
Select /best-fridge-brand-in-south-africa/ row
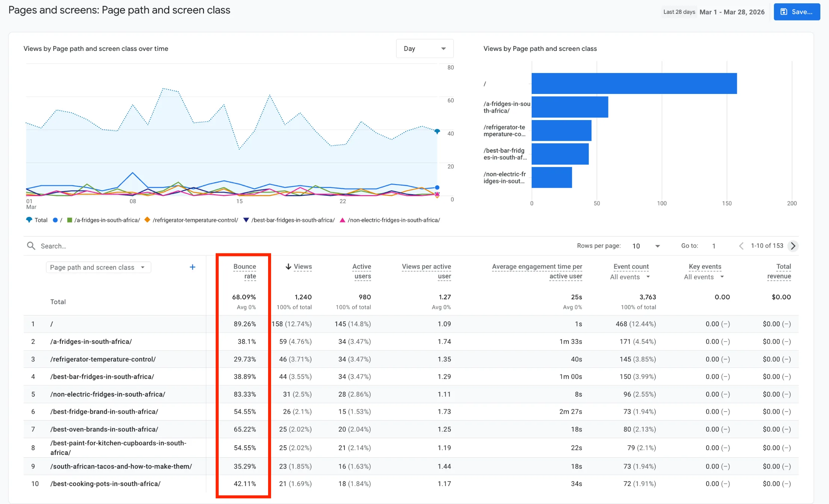411,412
